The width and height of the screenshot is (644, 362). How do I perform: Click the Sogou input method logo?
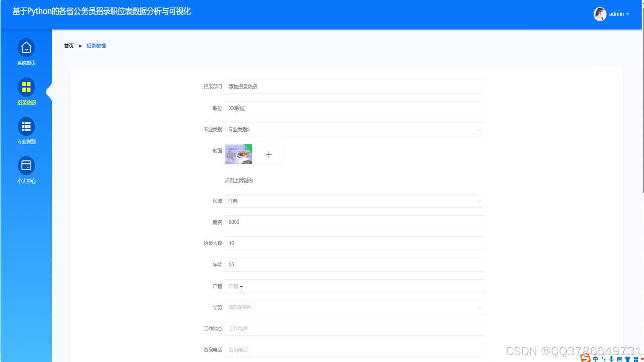point(585,358)
